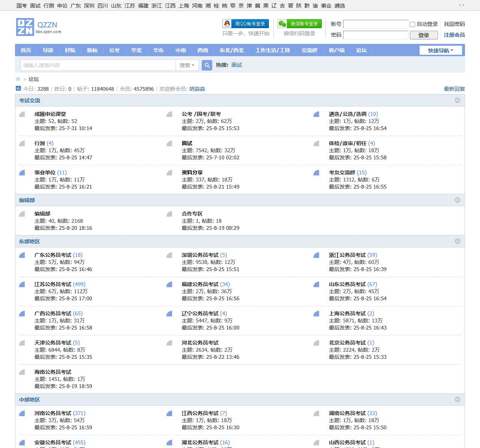Log in with QQ account button
480x448 pixels.
tap(246, 24)
